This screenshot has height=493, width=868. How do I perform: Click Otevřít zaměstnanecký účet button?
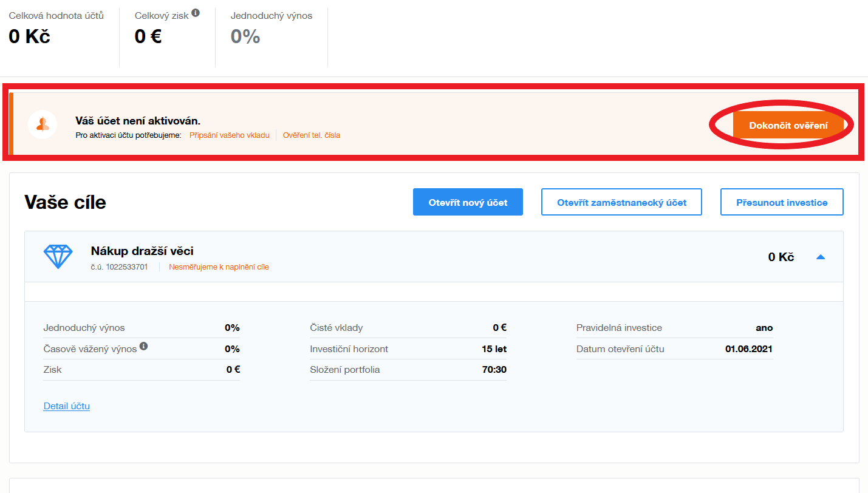click(x=621, y=202)
